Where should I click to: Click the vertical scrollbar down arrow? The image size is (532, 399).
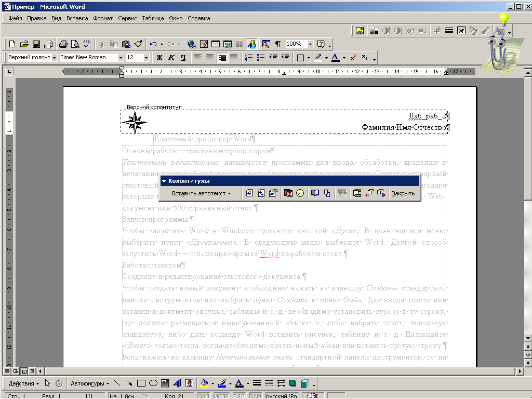pyautogui.click(x=528, y=338)
